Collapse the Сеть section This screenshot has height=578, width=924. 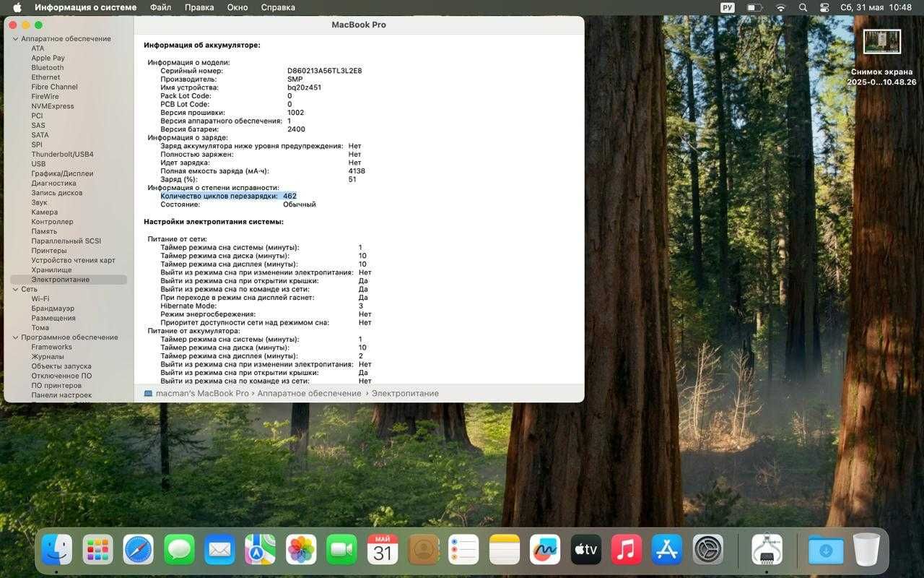coord(15,289)
